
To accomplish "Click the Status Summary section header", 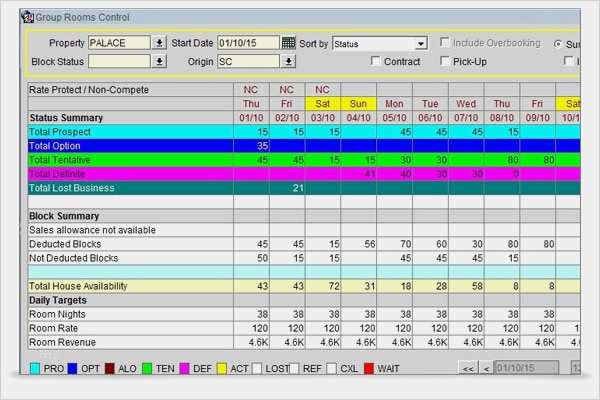I will (66, 118).
